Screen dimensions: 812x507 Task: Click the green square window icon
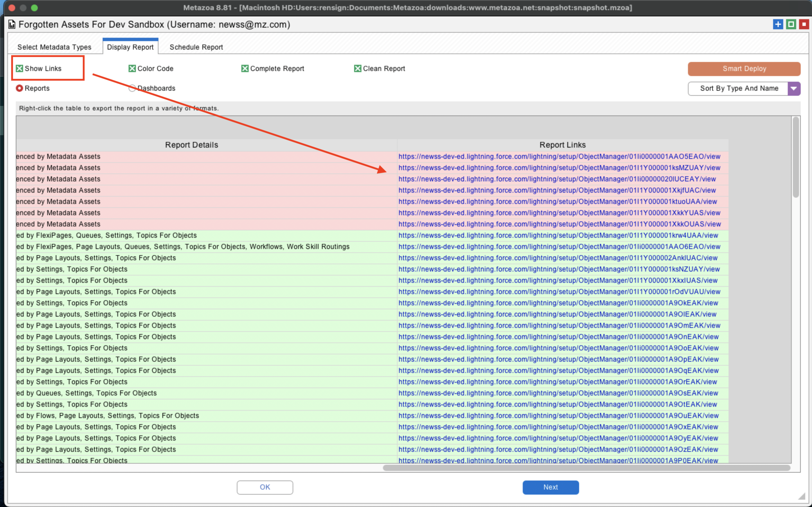(791, 24)
